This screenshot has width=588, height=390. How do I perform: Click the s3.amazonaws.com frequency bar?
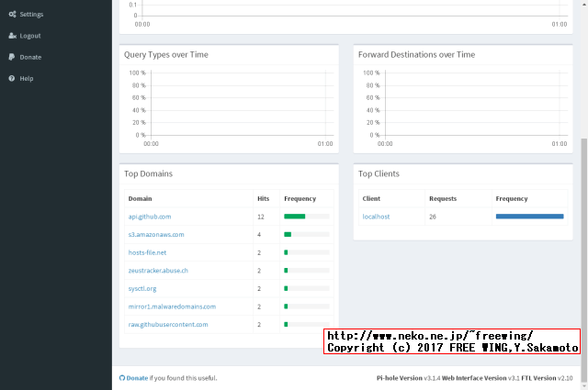coord(306,234)
